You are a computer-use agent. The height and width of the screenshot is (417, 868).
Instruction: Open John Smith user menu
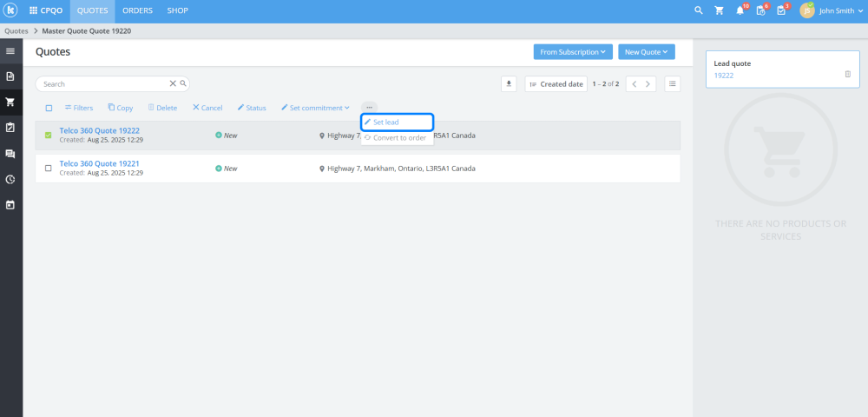coord(841,10)
